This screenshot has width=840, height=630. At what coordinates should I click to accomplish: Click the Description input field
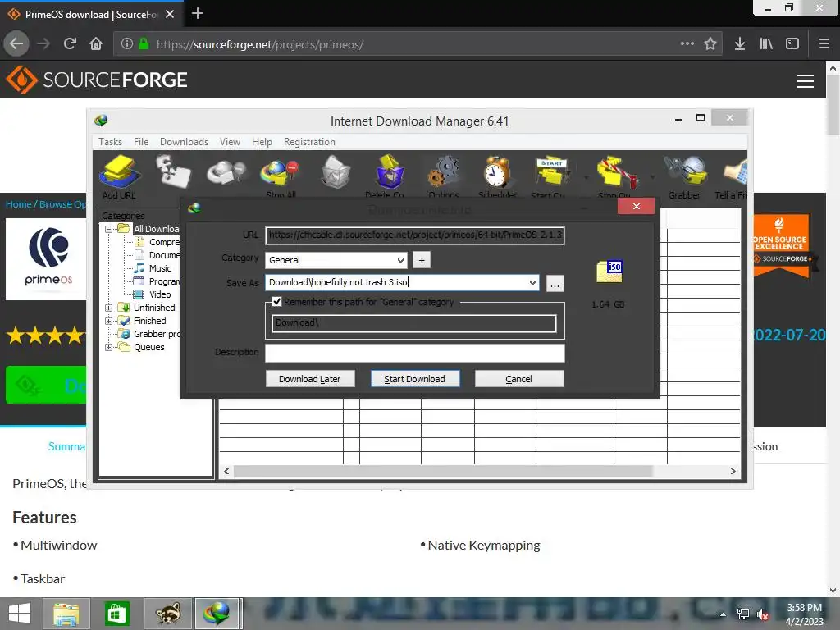pyautogui.click(x=414, y=353)
